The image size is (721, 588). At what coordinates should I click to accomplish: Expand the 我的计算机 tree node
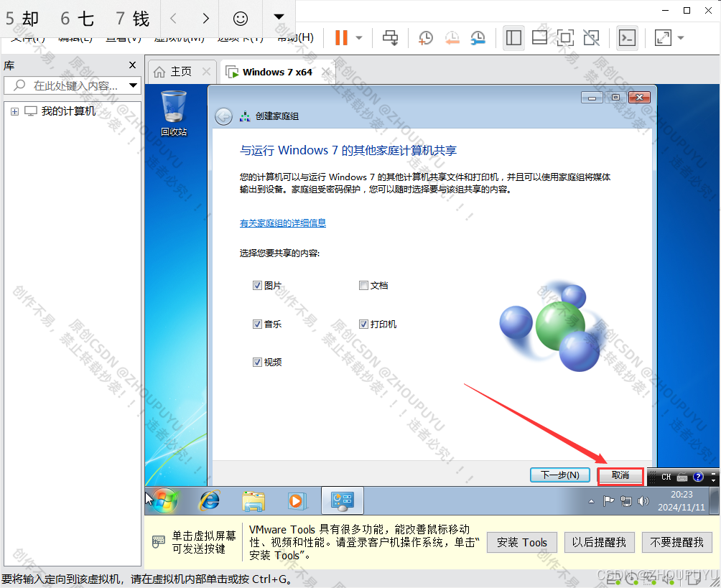tap(14, 111)
